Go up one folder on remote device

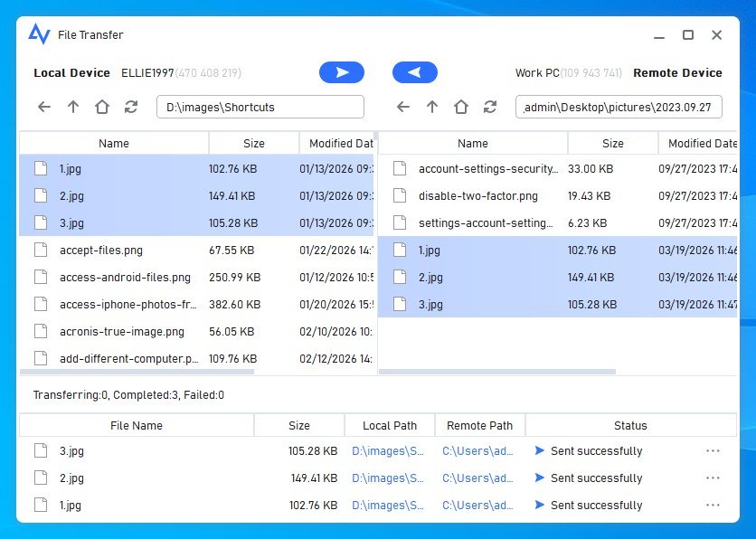(432, 107)
